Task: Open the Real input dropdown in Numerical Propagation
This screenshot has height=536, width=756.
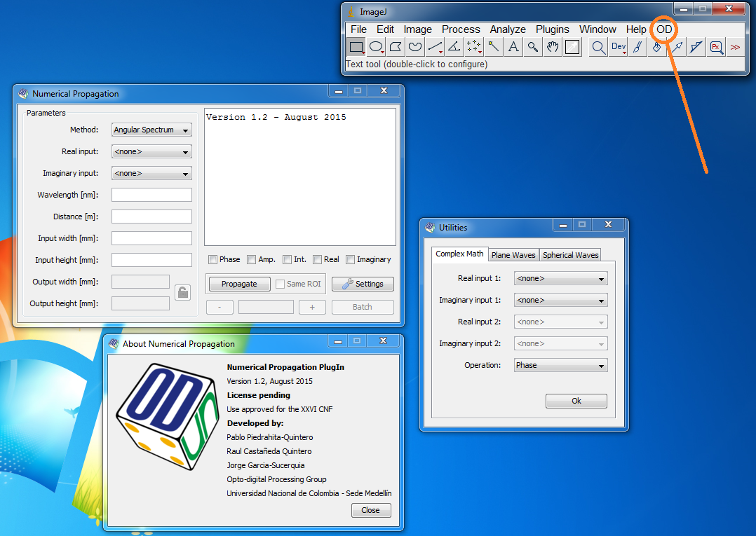Action: [151, 152]
